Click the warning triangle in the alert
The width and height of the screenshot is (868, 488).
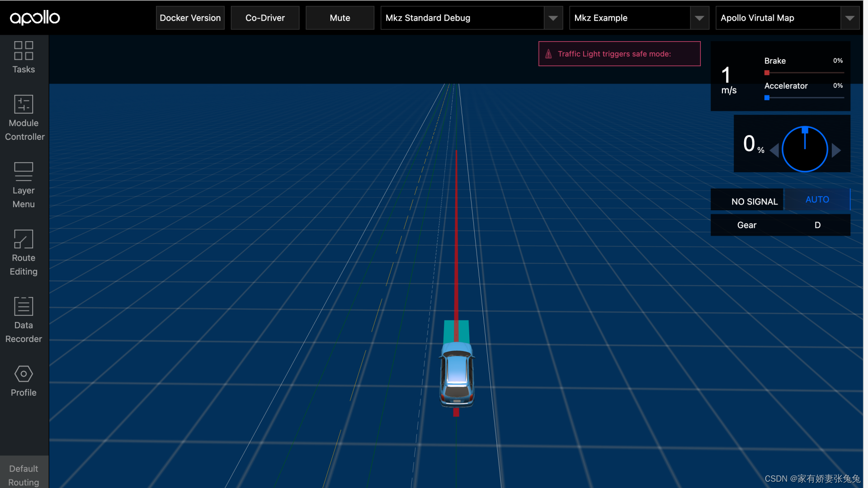click(548, 54)
